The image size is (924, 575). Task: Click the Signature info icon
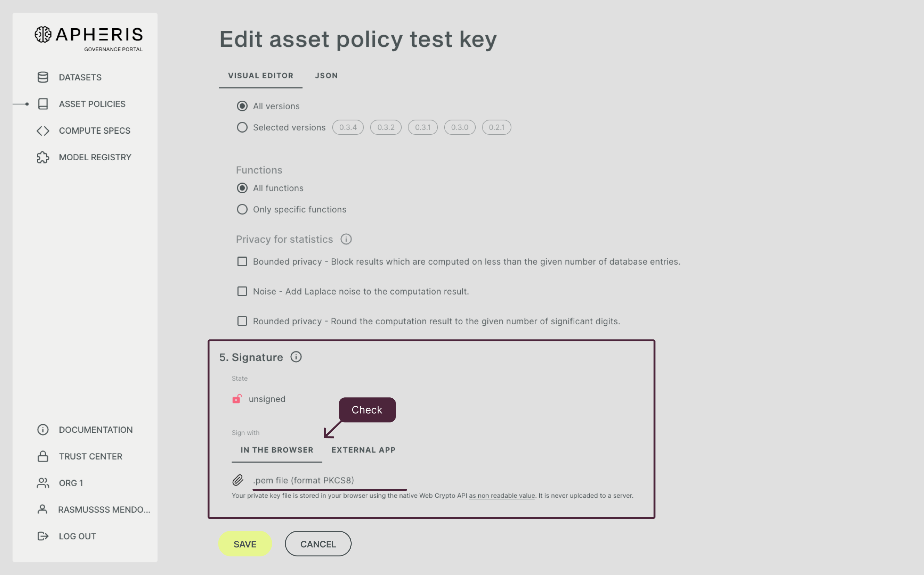click(x=296, y=357)
